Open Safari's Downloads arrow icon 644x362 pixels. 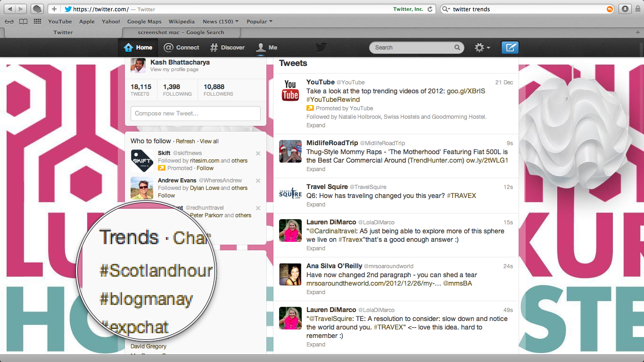[625, 9]
